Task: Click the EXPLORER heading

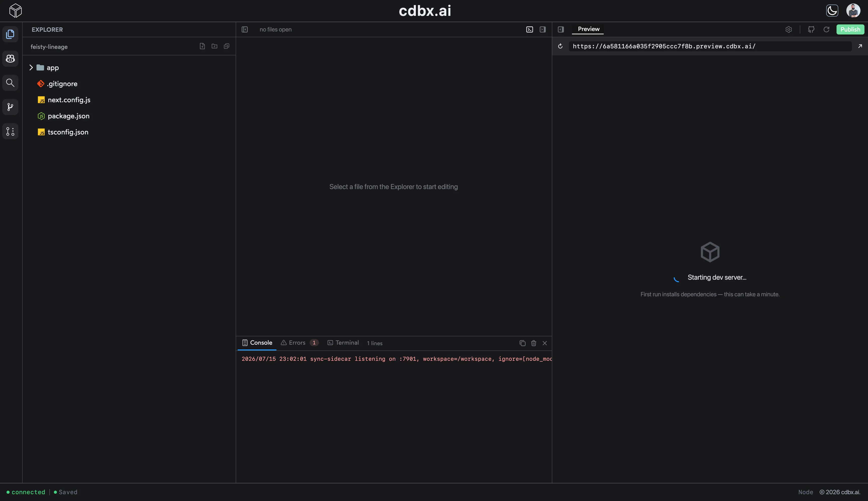Action: coord(47,30)
